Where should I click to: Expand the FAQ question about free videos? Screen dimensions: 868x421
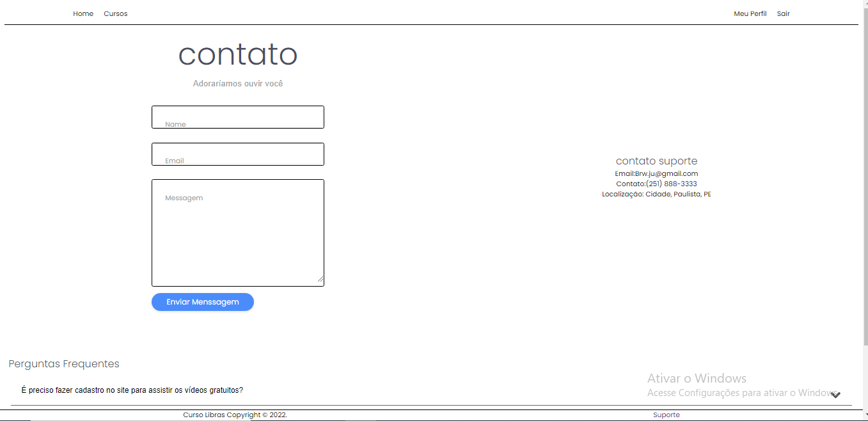(x=132, y=390)
